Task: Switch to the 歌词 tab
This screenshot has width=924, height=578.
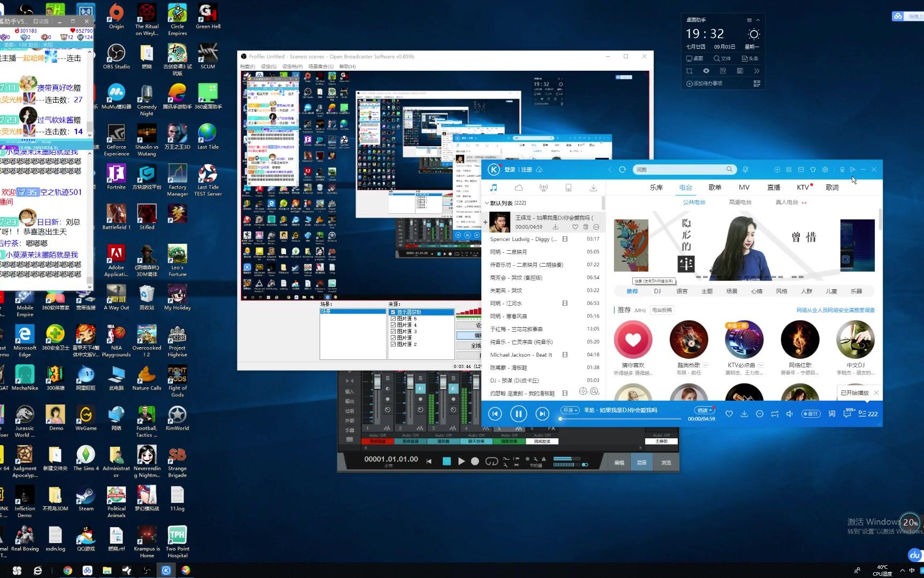Action: point(832,187)
